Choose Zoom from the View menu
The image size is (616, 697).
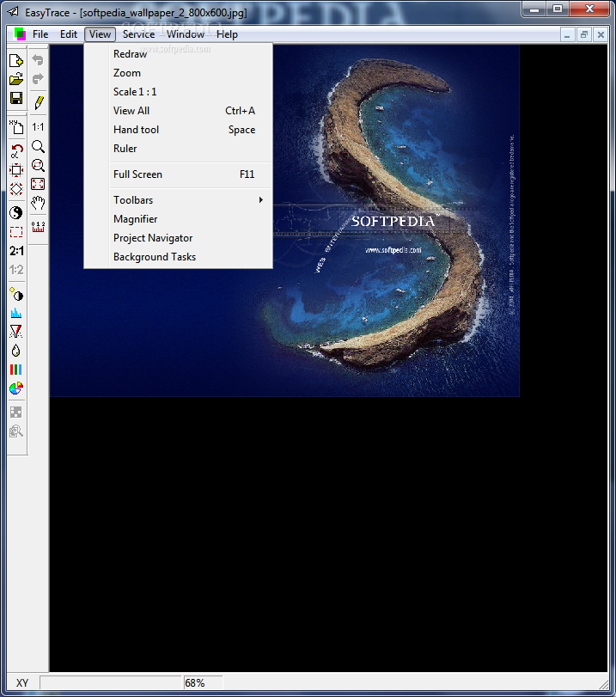coord(178,73)
